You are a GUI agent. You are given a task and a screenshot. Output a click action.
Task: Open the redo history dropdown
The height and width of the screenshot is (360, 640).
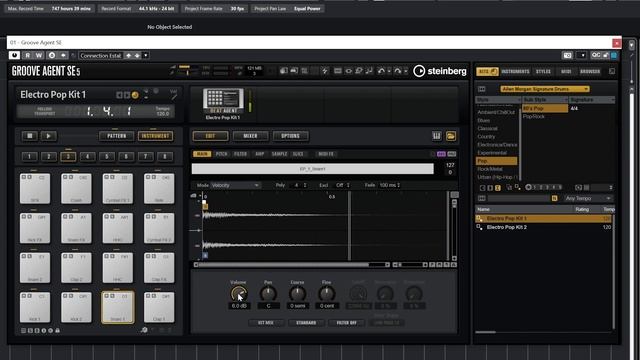click(x=406, y=71)
